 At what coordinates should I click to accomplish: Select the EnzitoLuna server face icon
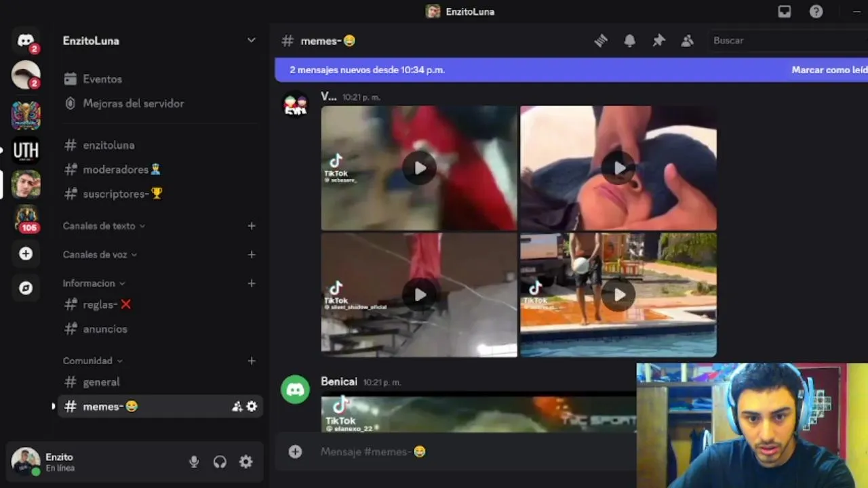(x=26, y=184)
